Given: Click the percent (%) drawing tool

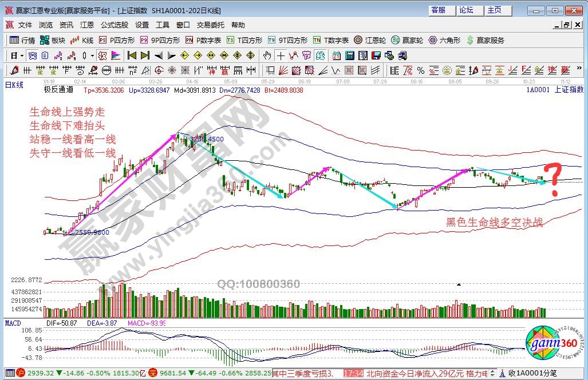Looking at the screenshot, I should (421, 70).
